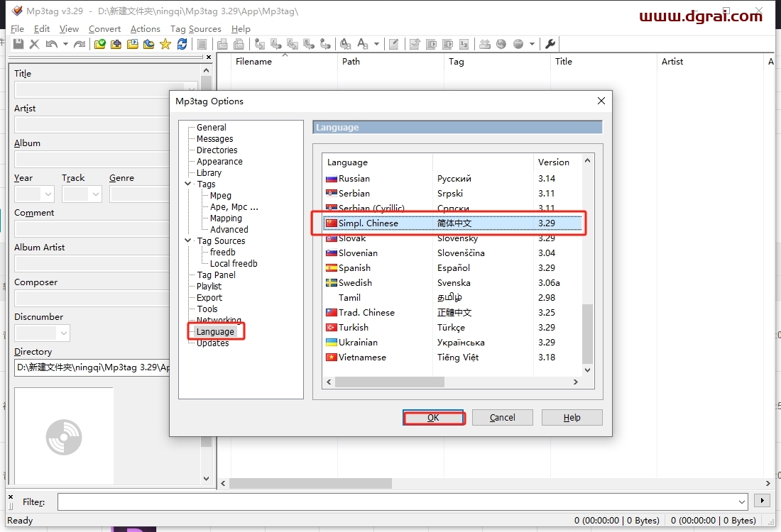The image size is (781, 532).
Task: Click the Redo arrow icon
Action: coord(80,44)
